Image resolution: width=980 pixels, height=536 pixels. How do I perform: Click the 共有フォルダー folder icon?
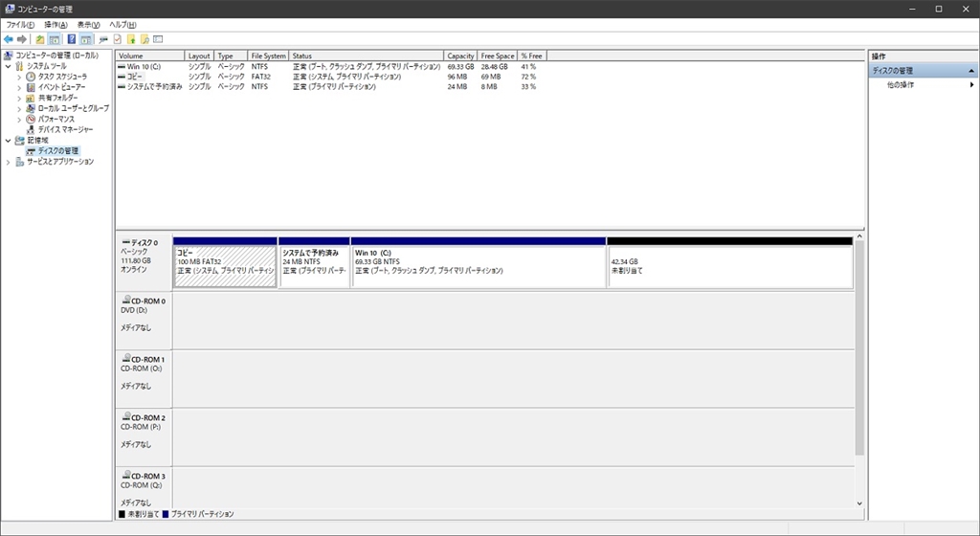coord(31,98)
